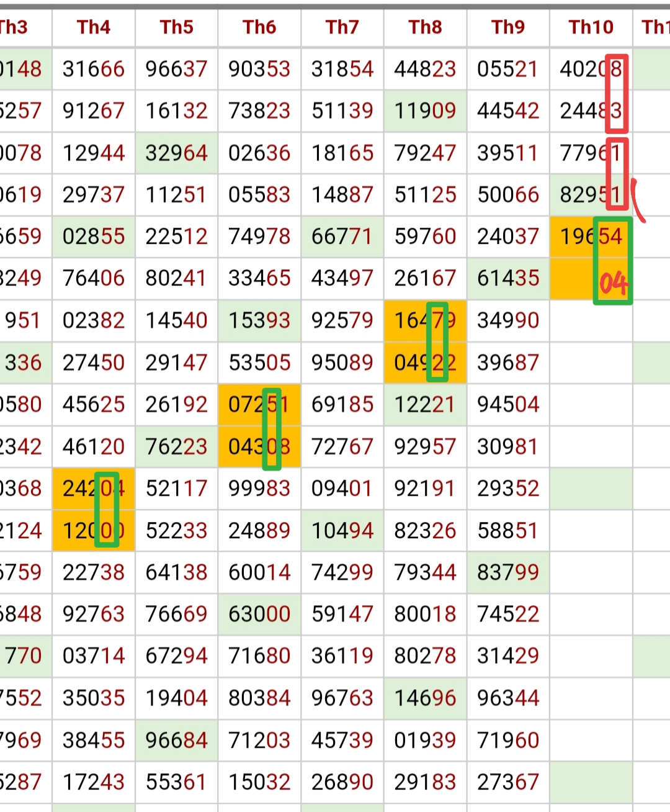Screen dimensions: 670x812
Task: Choose the cell reading 52117
Action: pyautogui.click(x=177, y=489)
